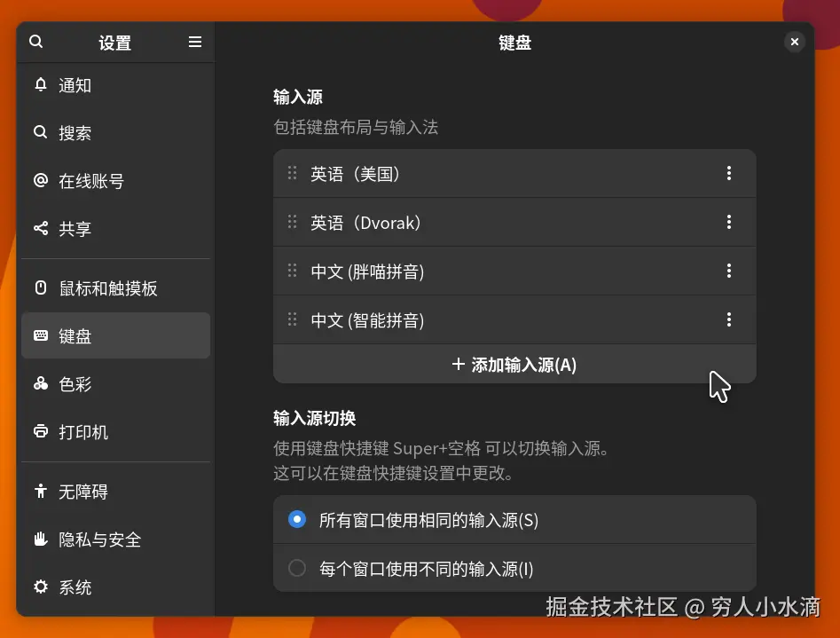
Task: Click the 这可以在键盘快捷键设置中更改 text
Action: [393, 473]
